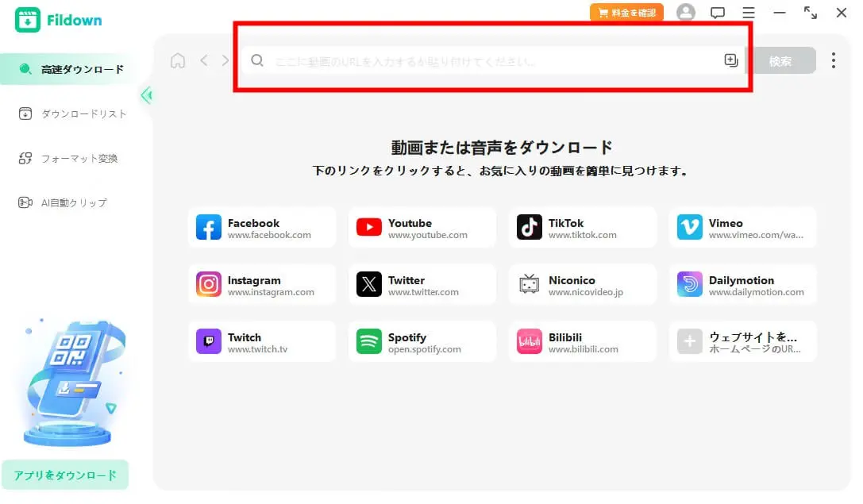Focus the video URL input field
This screenshot has width=863, height=504.
click(492, 60)
